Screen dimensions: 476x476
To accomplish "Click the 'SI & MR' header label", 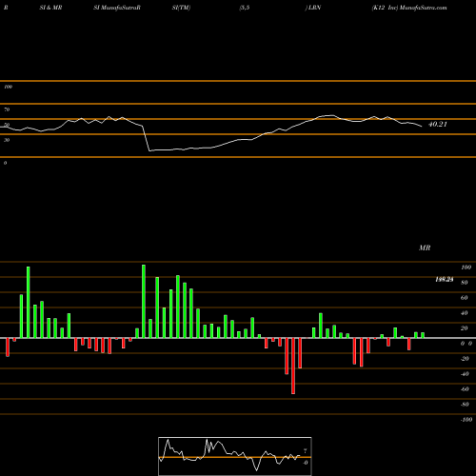I will [50, 8].
